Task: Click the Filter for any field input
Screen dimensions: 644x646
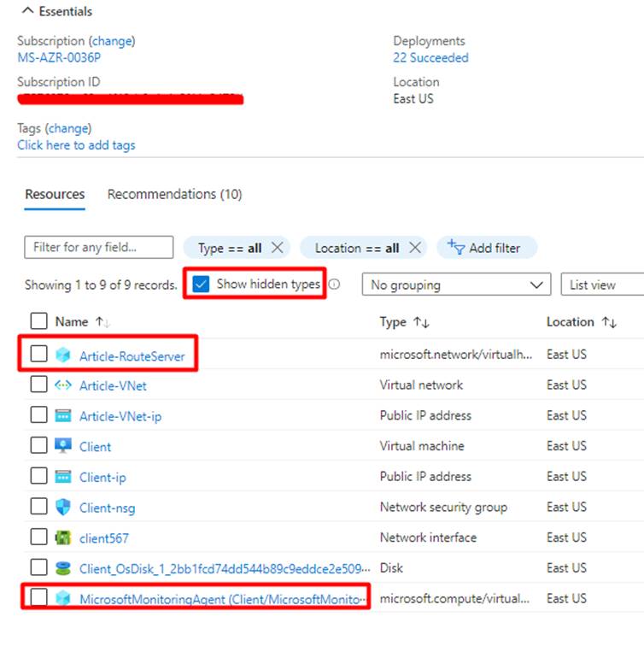Action: (99, 247)
